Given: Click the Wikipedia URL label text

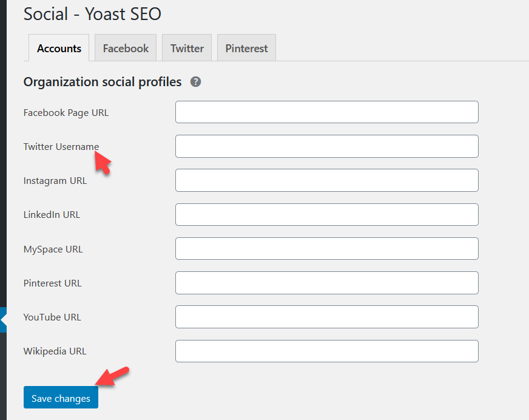Looking at the screenshot, I should click(55, 351).
